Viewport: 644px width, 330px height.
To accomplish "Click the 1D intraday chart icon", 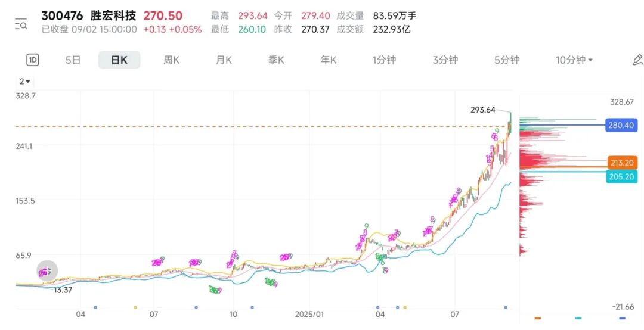I will 33,60.
